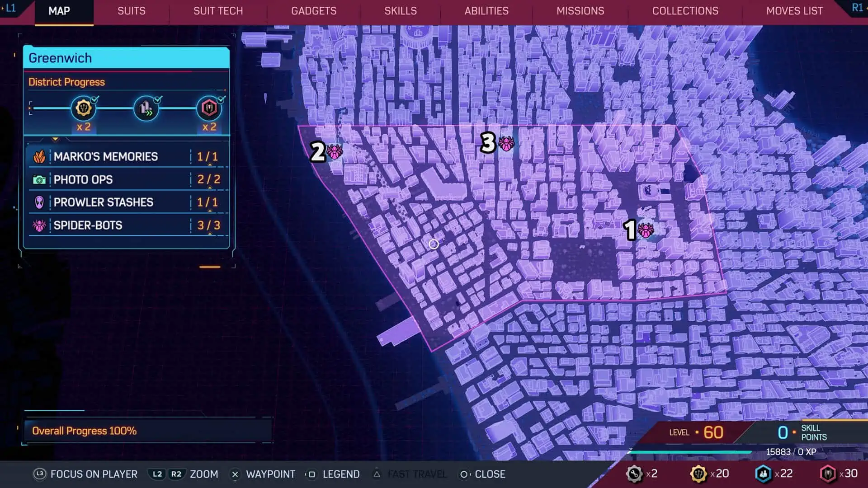The width and height of the screenshot is (868, 488).
Task: Click the Marko's Memories 1/1 count
Action: 208,157
